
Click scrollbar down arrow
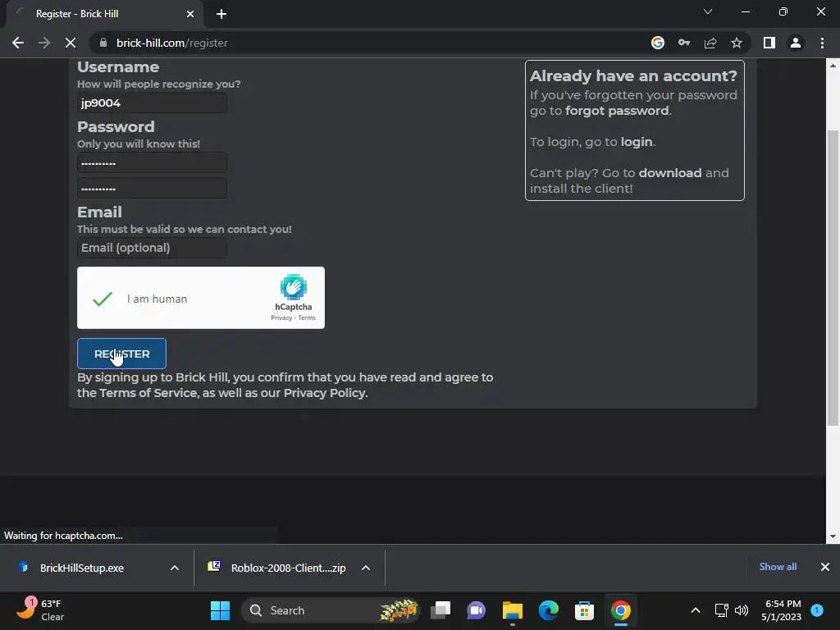coord(833,536)
